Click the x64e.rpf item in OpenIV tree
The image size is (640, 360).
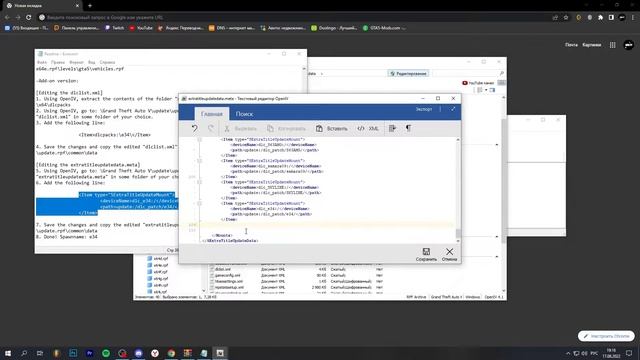[158, 265]
